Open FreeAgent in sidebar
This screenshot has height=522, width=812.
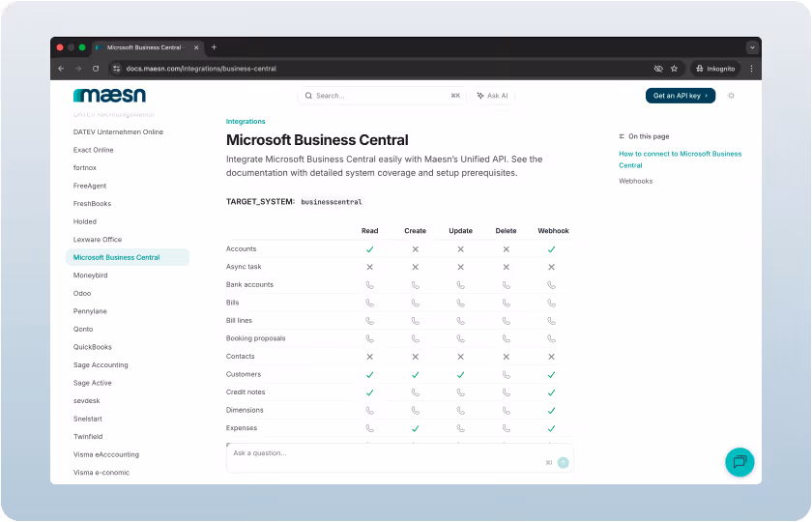point(90,186)
